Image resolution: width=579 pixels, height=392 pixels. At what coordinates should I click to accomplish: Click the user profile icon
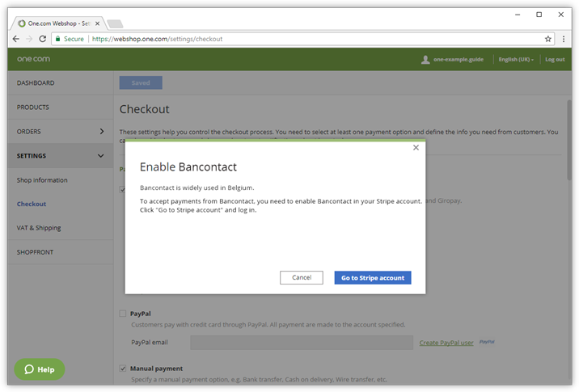(425, 60)
